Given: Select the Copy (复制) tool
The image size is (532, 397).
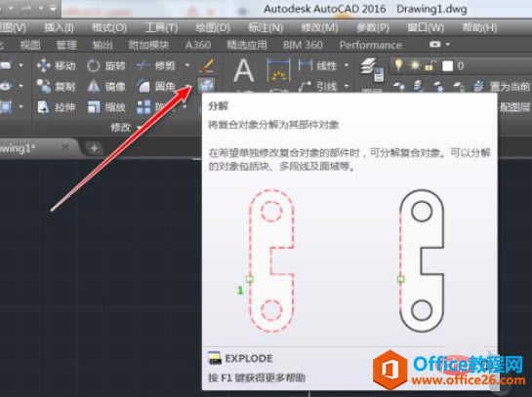Looking at the screenshot, I should point(56,87).
